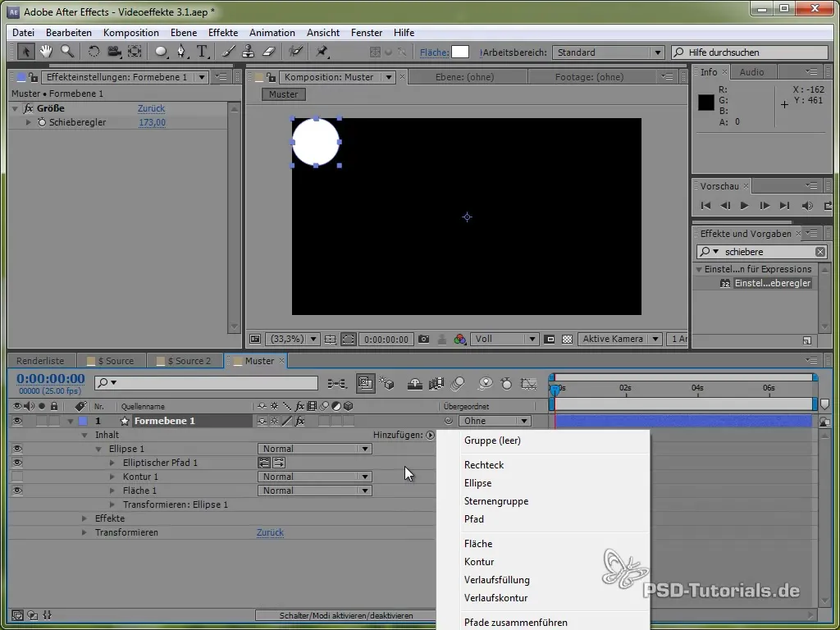Collapse the Größe effect triangle
Screen dimensions: 840x630
point(15,108)
